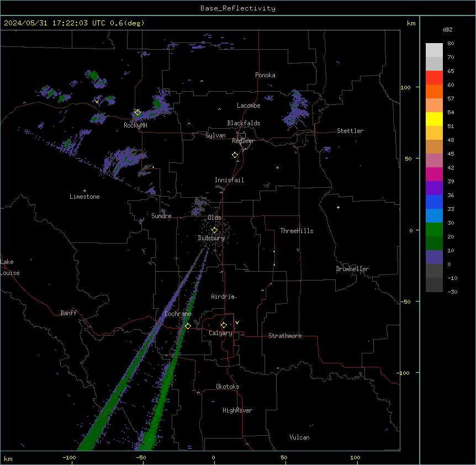The image size is (476, 465).
Task: Pick the slate purple swatch above 0 dBZ
Action: tap(434, 257)
